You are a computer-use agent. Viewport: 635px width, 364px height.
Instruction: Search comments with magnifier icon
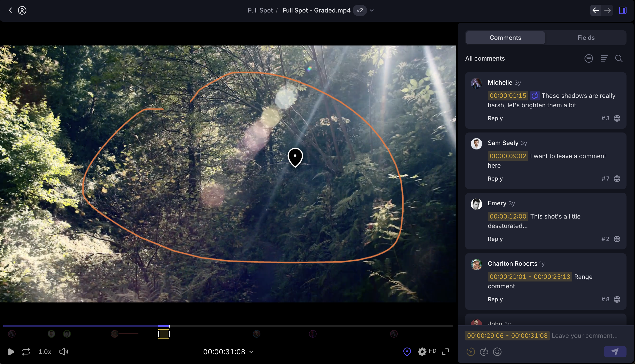[619, 58]
